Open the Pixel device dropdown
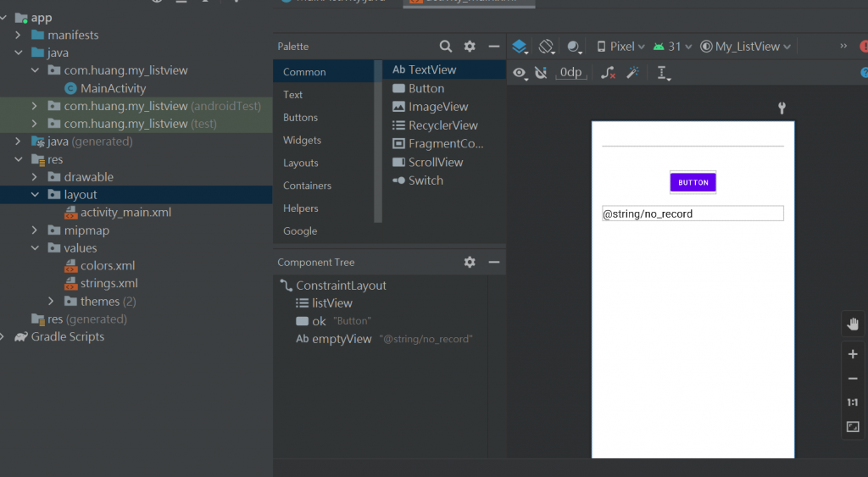The image size is (868, 477). click(620, 47)
